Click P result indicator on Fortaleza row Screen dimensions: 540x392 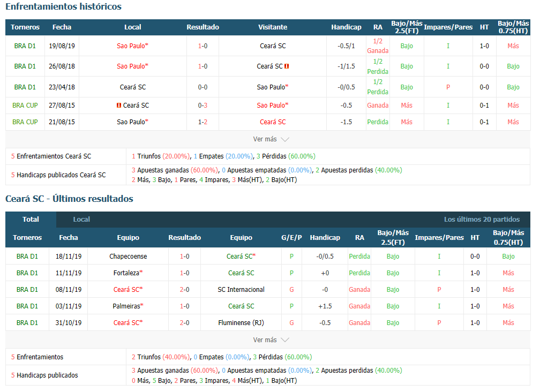(x=291, y=273)
